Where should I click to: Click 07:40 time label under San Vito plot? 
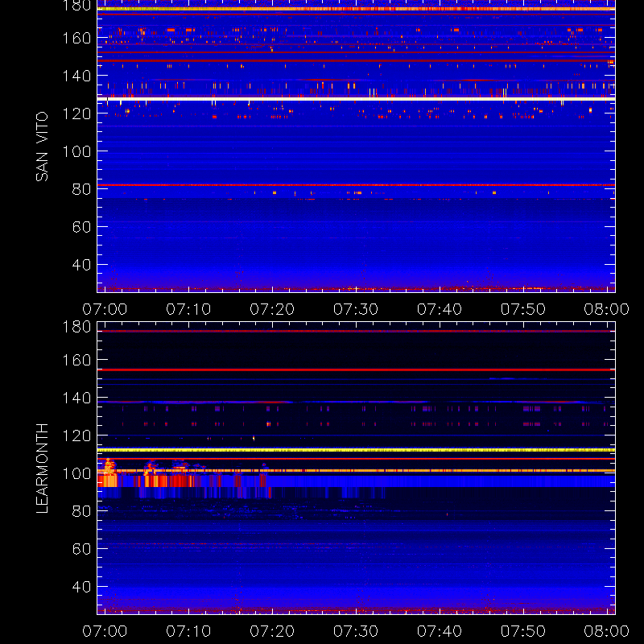coord(440,309)
